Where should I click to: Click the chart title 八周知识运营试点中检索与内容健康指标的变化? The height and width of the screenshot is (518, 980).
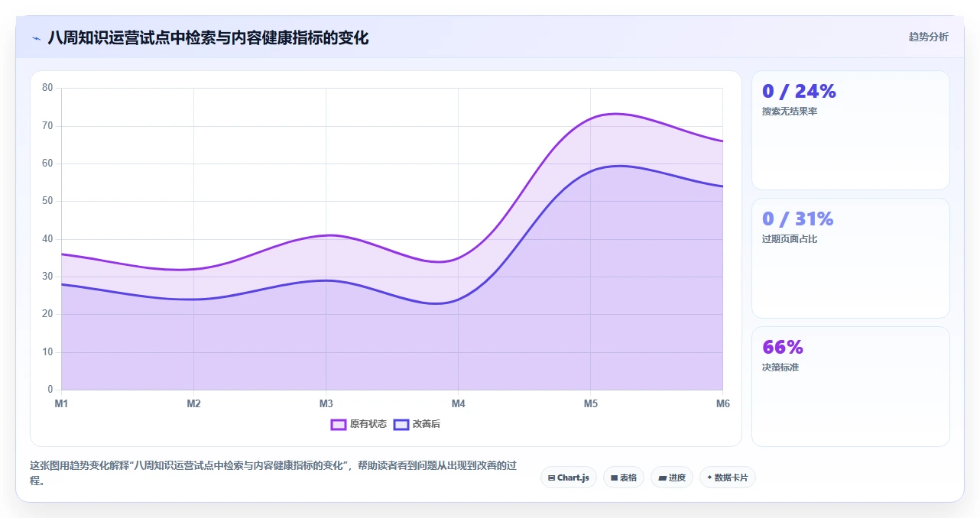pyautogui.click(x=208, y=37)
